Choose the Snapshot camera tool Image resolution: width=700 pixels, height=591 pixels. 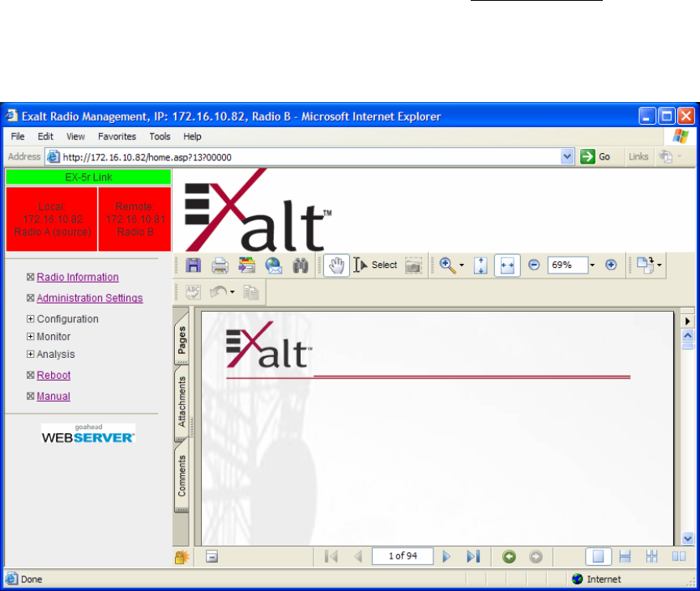[x=413, y=266]
